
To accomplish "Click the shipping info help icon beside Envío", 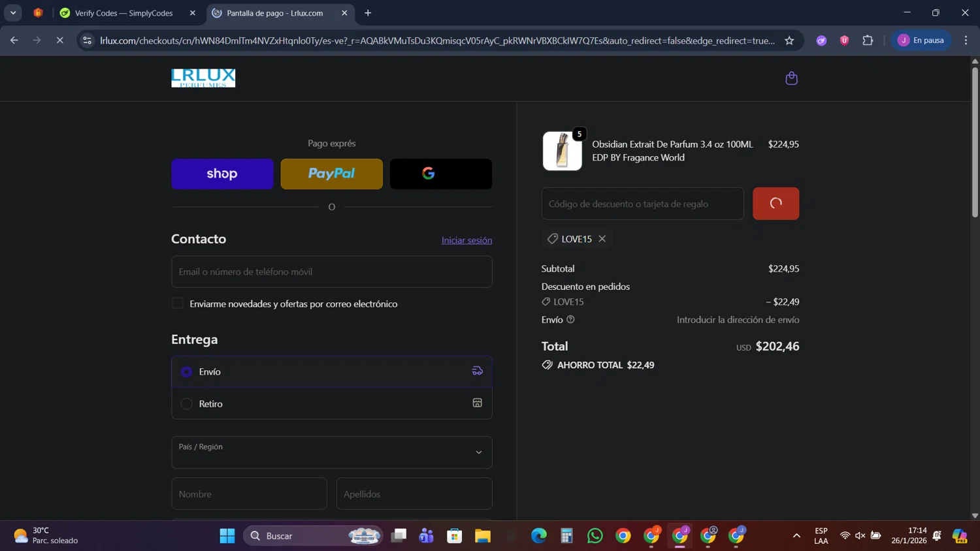I will [x=570, y=320].
